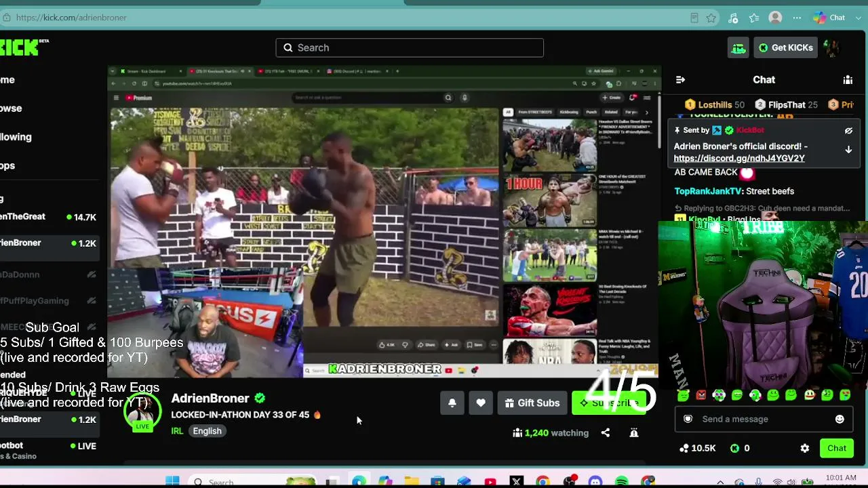Click the English language tag
This screenshot has width=868, height=488.
coord(207,431)
